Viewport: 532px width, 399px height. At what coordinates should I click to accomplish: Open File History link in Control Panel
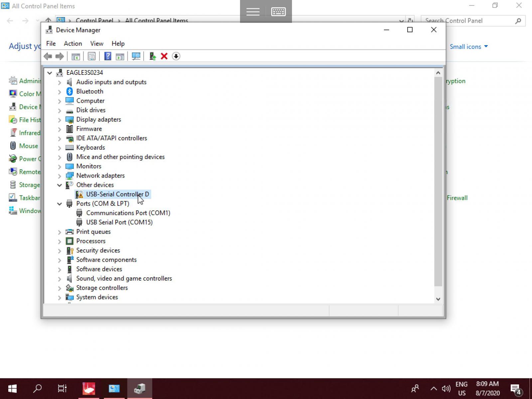[30, 120]
